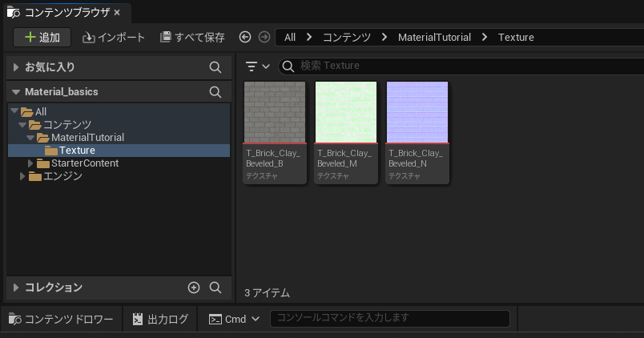Expand the お気に入り favorites section
Image resolution: width=644 pixels, height=338 pixels.
(x=16, y=67)
